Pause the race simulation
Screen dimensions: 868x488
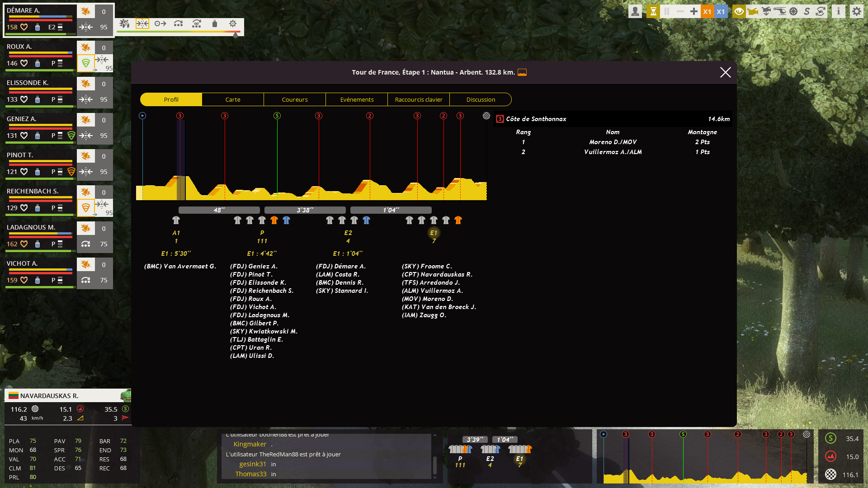pyautogui.click(x=666, y=11)
